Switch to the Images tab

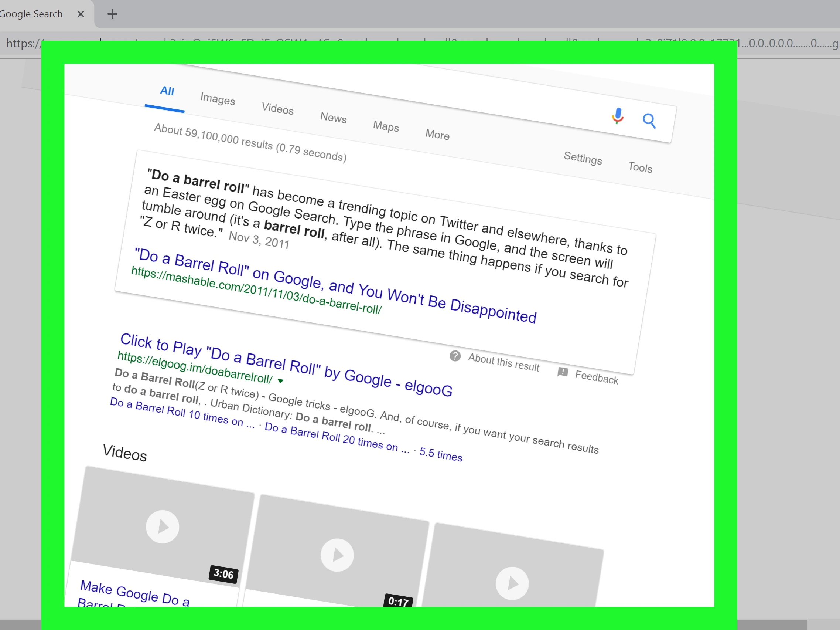pos(218,99)
